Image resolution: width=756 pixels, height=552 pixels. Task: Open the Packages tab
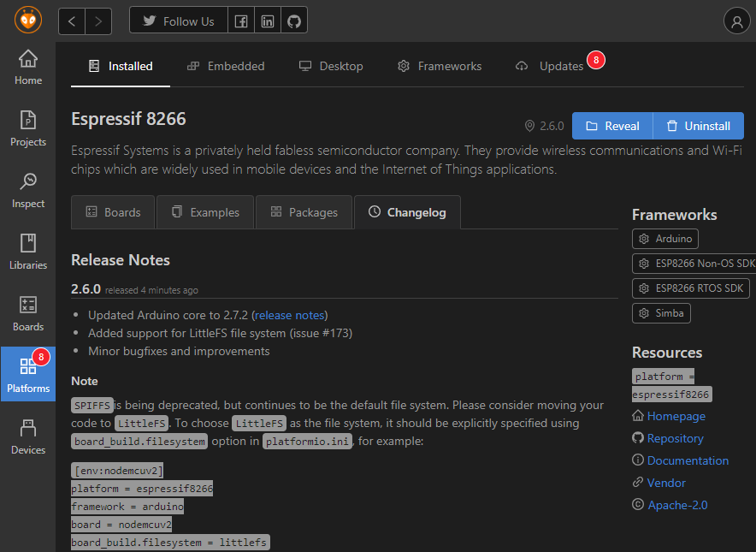304,212
